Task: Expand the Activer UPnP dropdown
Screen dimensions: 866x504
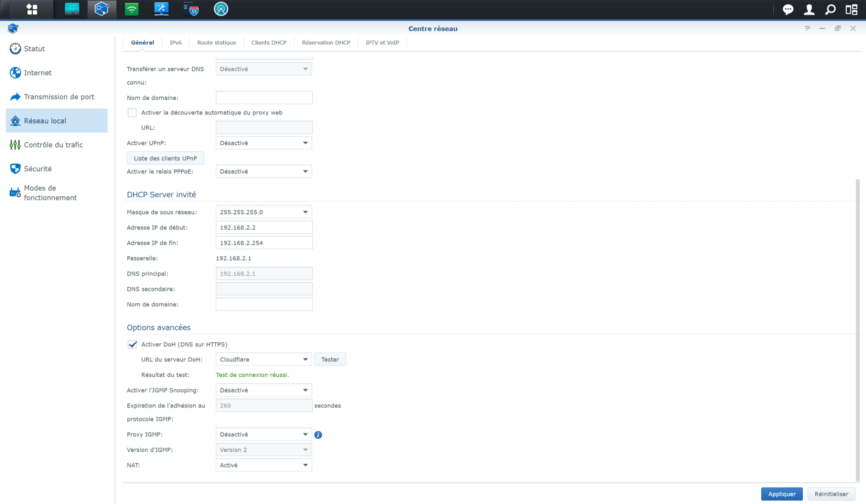Action: point(264,143)
